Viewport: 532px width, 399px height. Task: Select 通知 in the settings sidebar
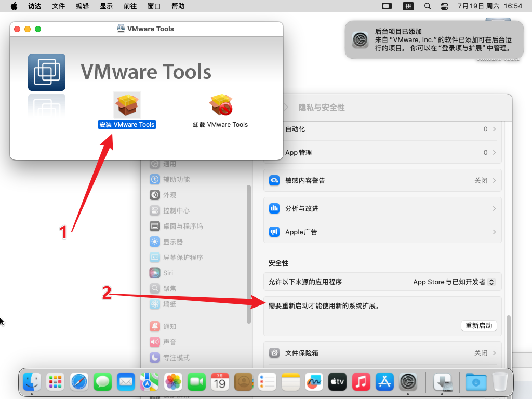point(198,326)
